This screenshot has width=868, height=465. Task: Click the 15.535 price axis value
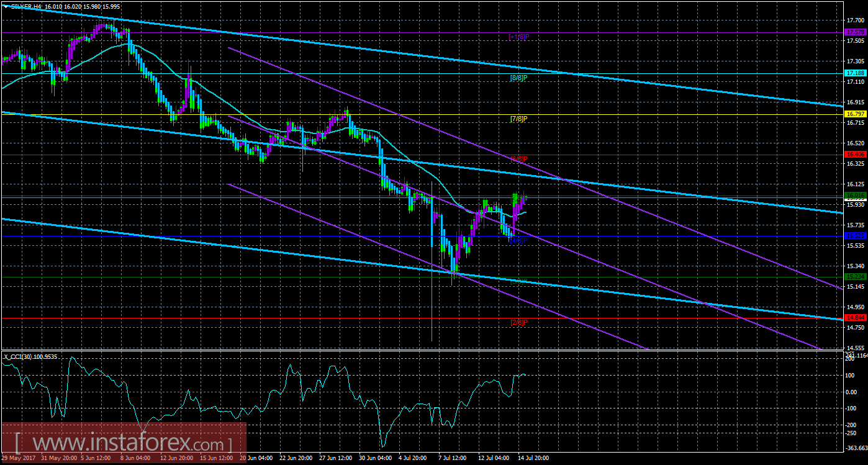click(856, 246)
